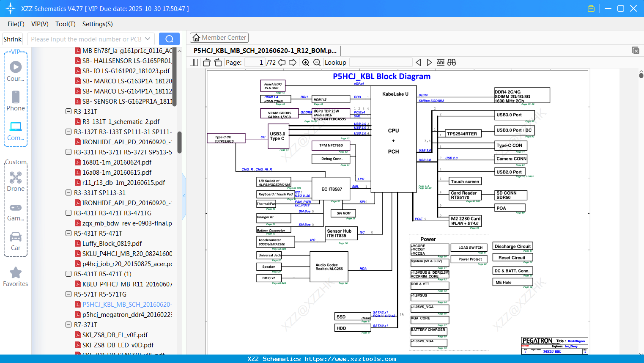The height and width of the screenshot is (363, 644).
Task: Open the model number dropdown
Action: 148,39
